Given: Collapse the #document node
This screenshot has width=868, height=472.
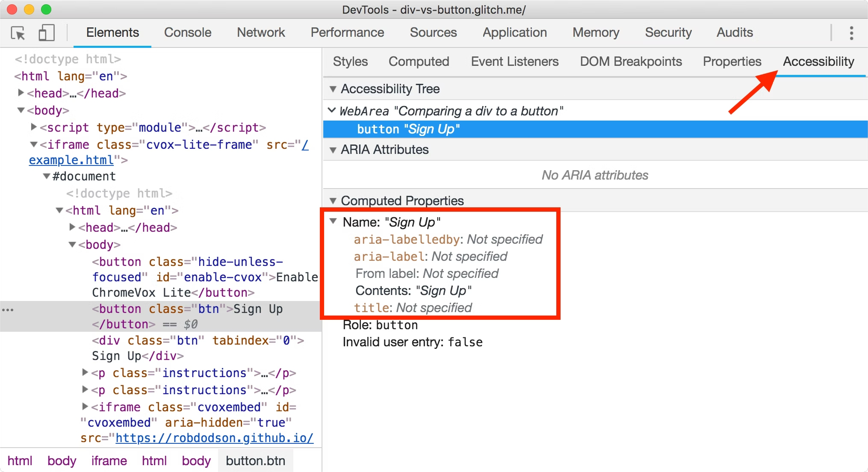Looking at the screenshot, I should (47, 176).
